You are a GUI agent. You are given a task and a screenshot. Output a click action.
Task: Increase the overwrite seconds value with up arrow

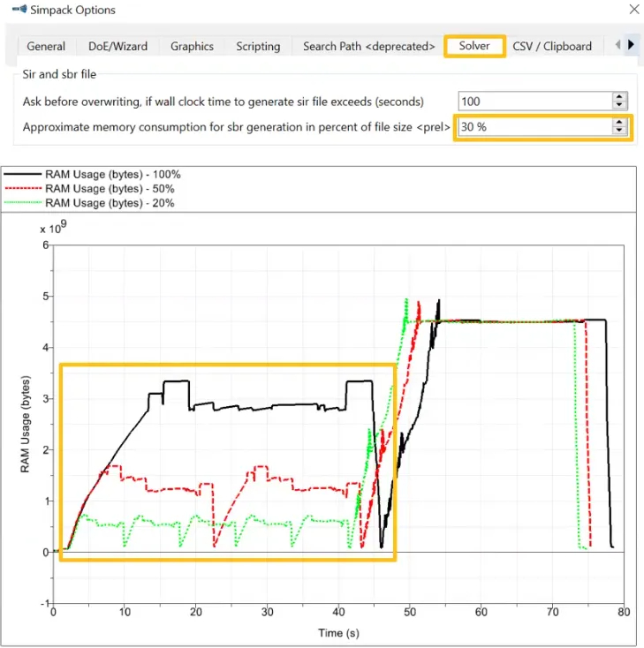(618, 97)
